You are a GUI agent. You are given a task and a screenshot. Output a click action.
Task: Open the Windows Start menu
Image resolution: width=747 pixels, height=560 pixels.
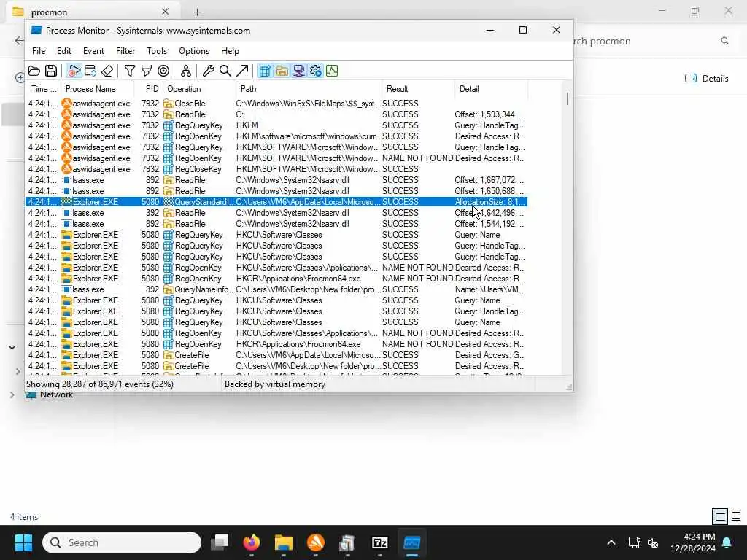(x=23, y=542)
